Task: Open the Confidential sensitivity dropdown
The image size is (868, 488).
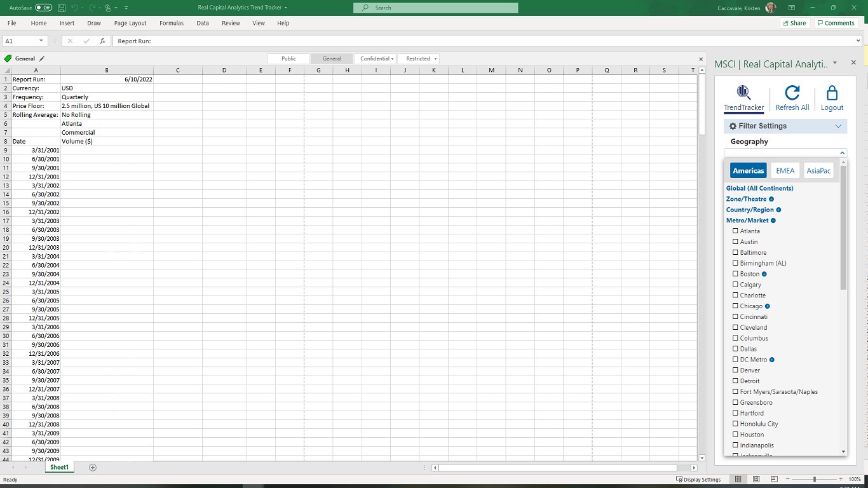Action: tap(376, 58)
